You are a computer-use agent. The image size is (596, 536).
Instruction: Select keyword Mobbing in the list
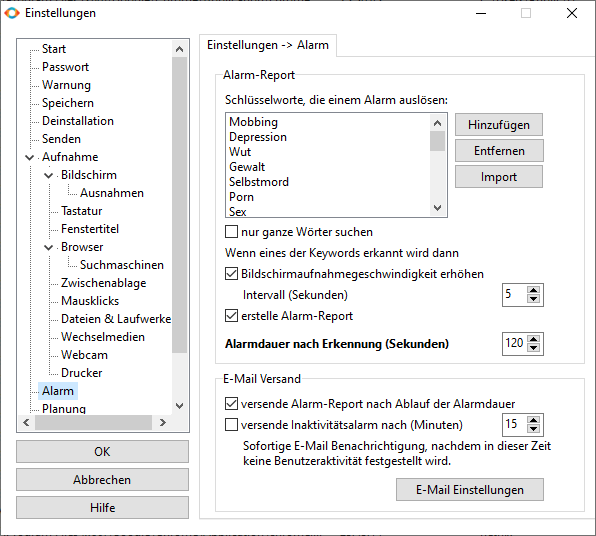tap(253, 122)
